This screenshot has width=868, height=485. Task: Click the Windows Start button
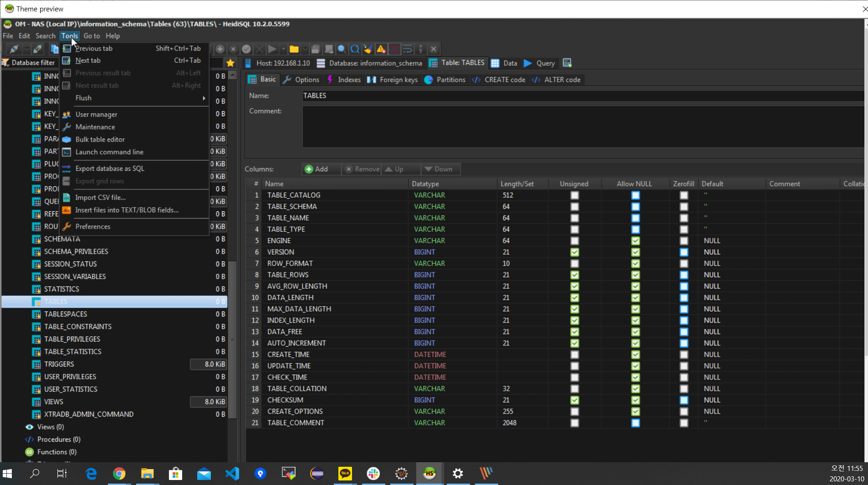pos(7,474)
